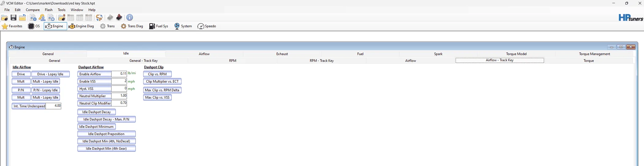Open the Speedo gauge section

click(207, 26)
